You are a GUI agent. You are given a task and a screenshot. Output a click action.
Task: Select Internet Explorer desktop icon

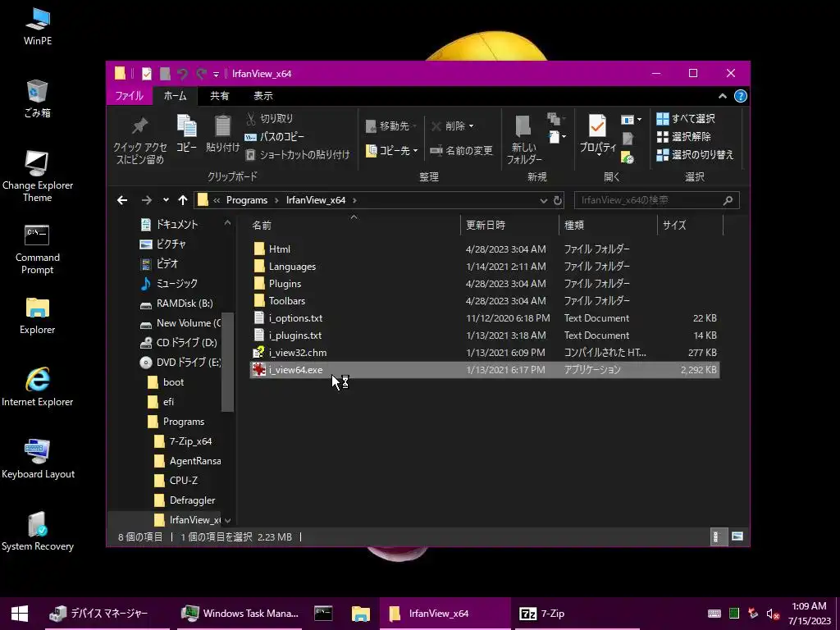pyautogui.click(x=38, y=387)
